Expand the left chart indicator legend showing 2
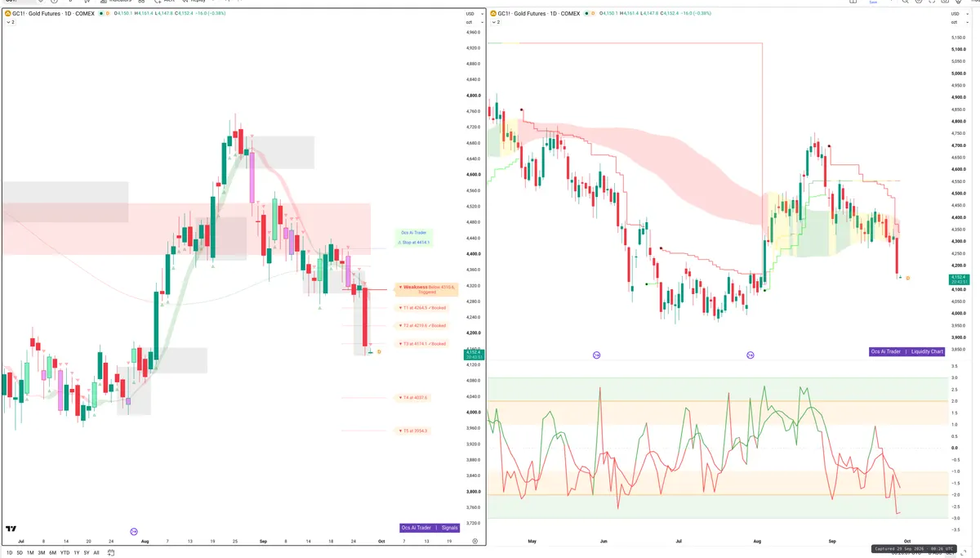This screenshot has width=980, height=558. (11, 22)
